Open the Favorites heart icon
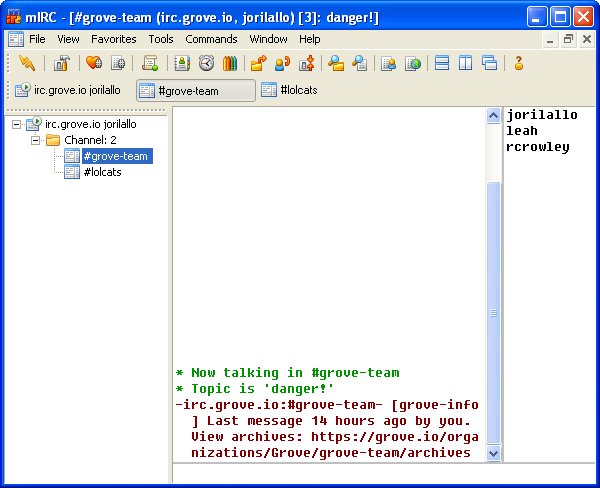The image size is (600, 488). (93, 63)
